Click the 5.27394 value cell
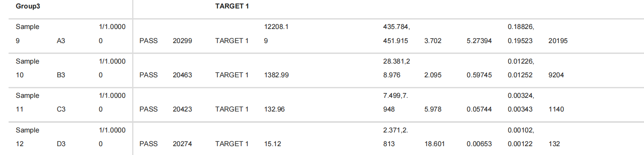The width and height of the screenshot is (644, 155). [x=479, y=41]
